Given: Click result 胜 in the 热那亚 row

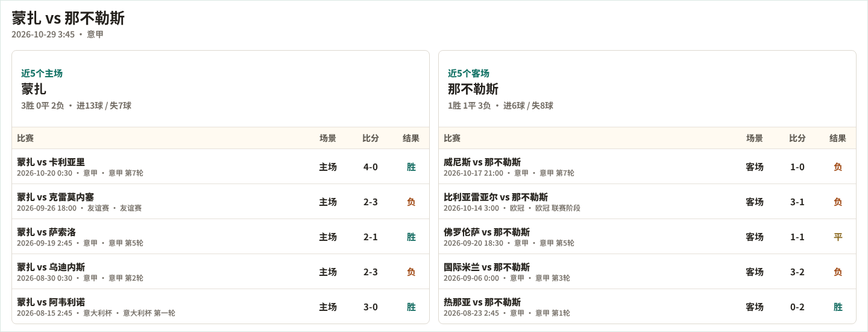Looking at the screenshot, I should [x=838, y=307].
